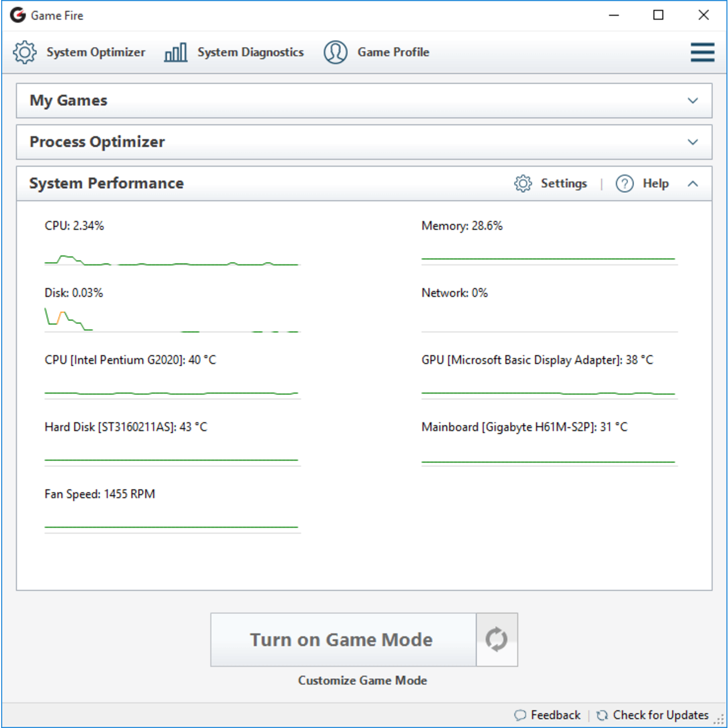
Task: Click the System Optimizer gear icon
Action: [24, 52]
